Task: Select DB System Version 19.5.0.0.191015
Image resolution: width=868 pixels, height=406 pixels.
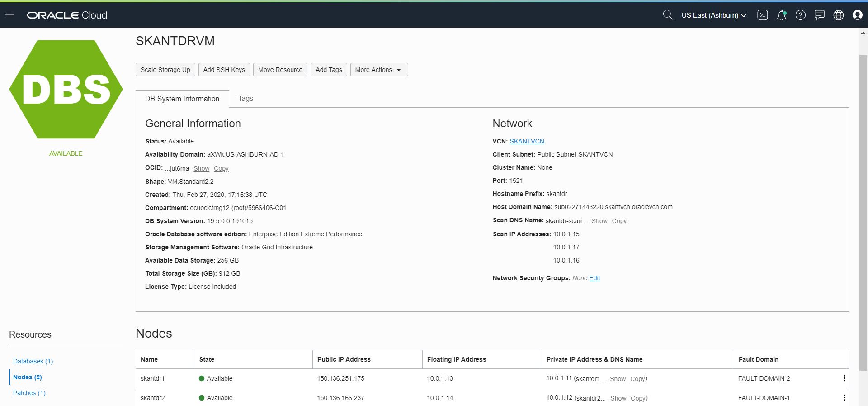Action: pyautogui.click(x=230, y=221)
